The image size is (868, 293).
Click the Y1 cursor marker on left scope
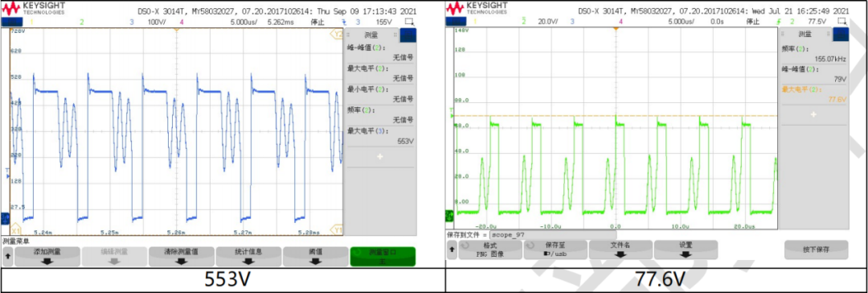coord(337,229)
